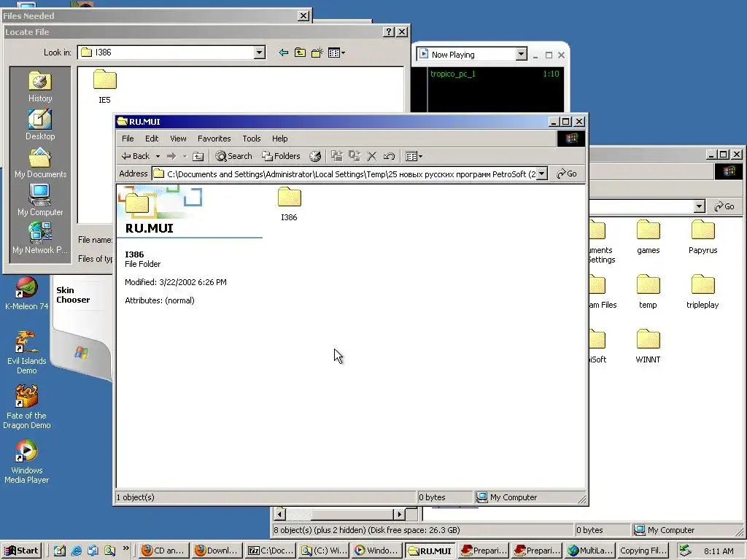This screenshot has width=747, height=560.
Task: Expand the back window's address dropdown
Action: tap(700, 206)
